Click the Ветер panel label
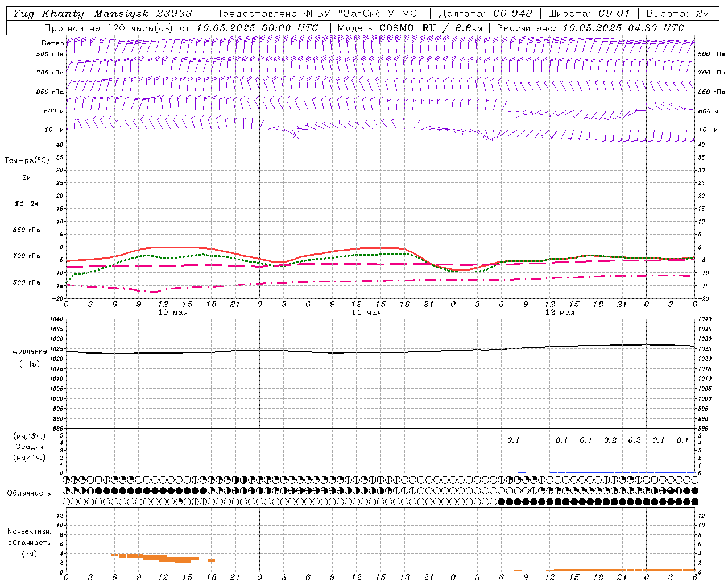This screenshot has height=582, width=728. (52, 43)
